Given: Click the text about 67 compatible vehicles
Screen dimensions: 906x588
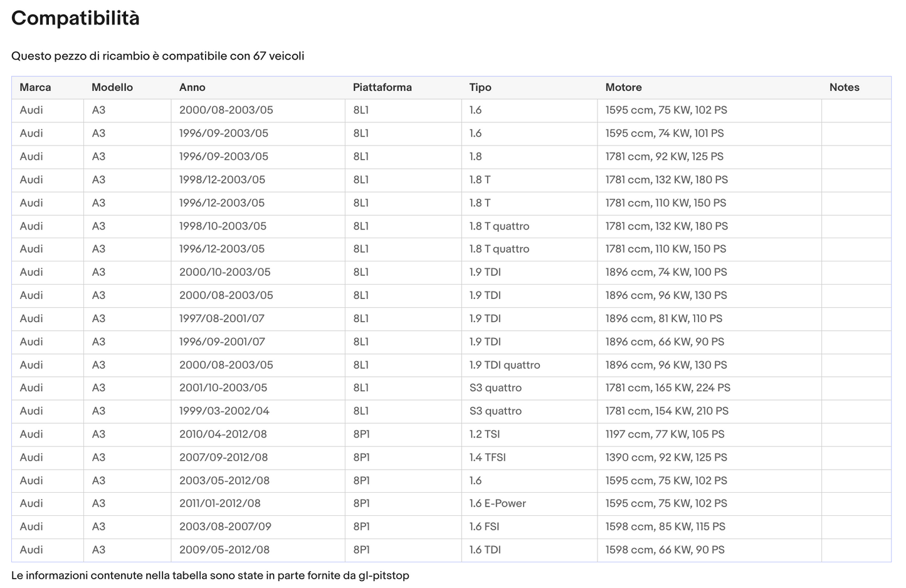Looking at the screenshot, I should [158, 56].
